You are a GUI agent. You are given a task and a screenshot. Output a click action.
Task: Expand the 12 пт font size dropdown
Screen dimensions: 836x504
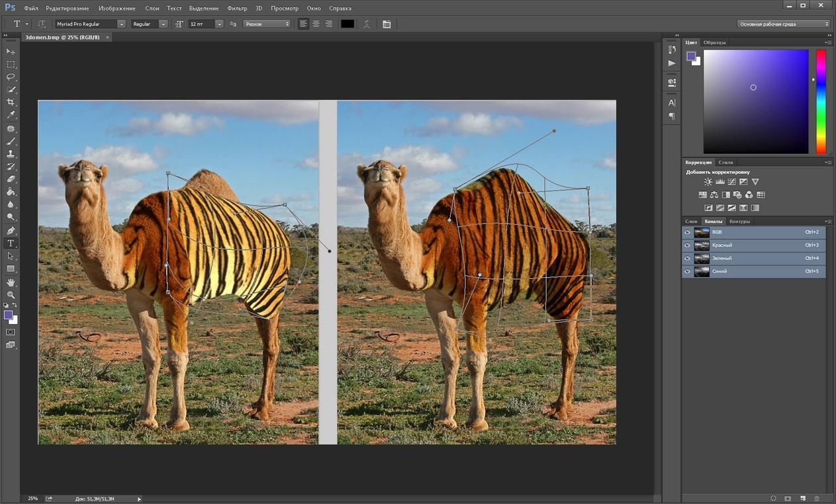[x=219, y=24]
